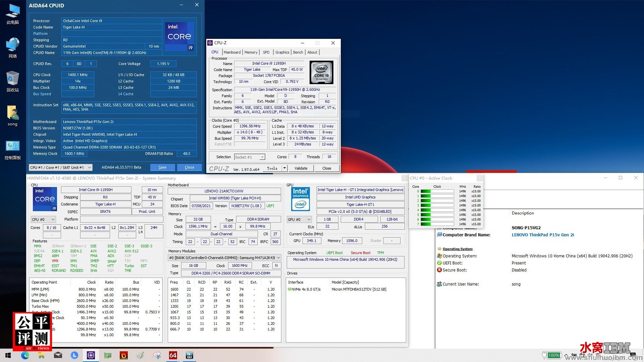Click the Intel Graphics logo in HWiNFO

pyautogui.click(x=301, y=199)
